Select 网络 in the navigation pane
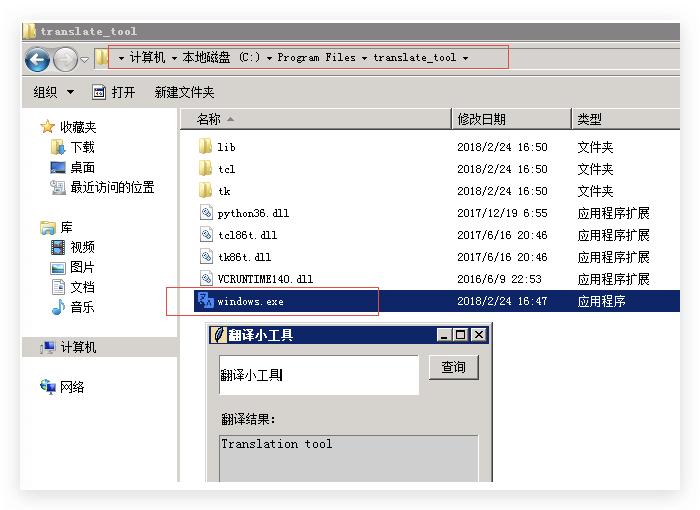 (72, 387)
